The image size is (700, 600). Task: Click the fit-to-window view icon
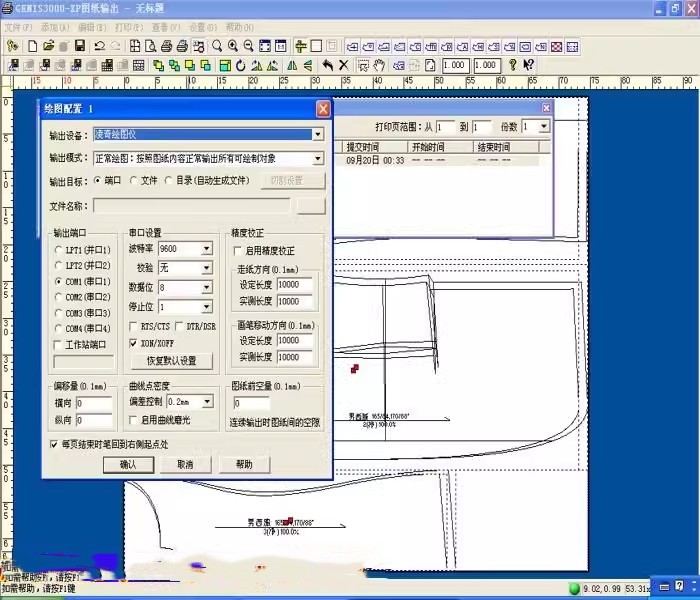pos(265,46)
